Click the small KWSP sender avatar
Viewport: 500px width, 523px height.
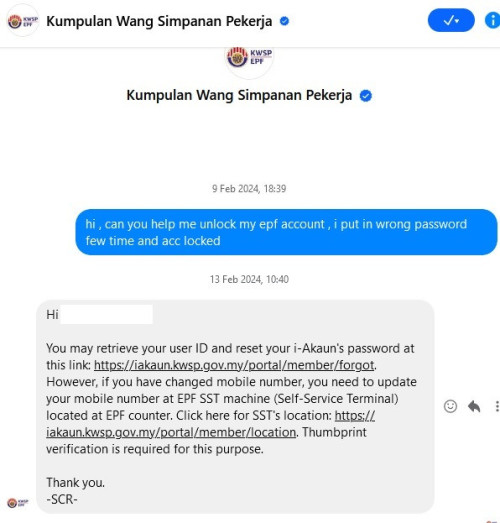coord(18,503)
